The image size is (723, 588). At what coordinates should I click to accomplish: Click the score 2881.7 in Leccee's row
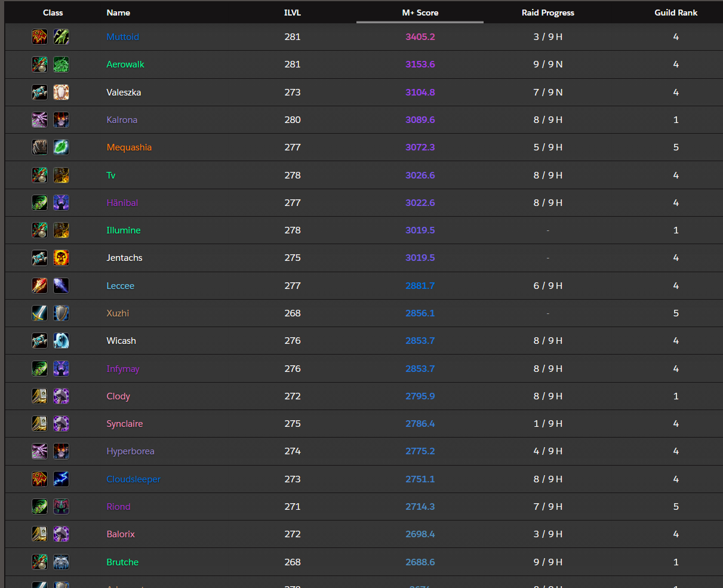[x=420, y=286]
